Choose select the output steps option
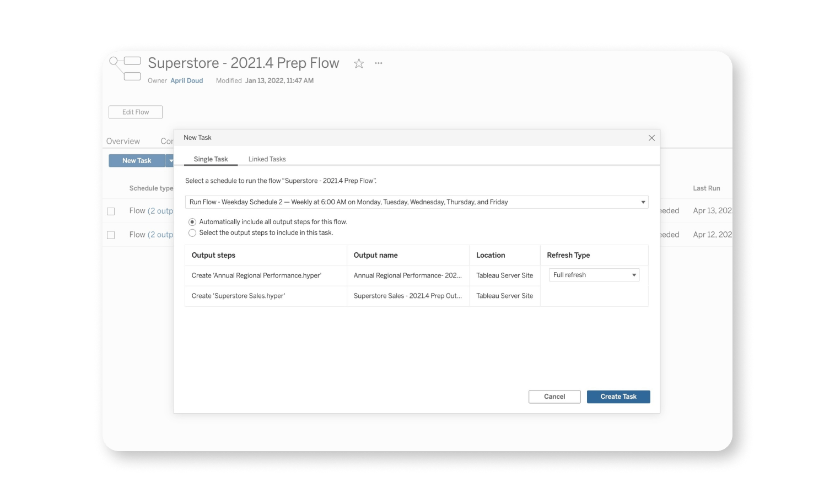The width and height of the screenshot is (835, 504). point(192,233)
